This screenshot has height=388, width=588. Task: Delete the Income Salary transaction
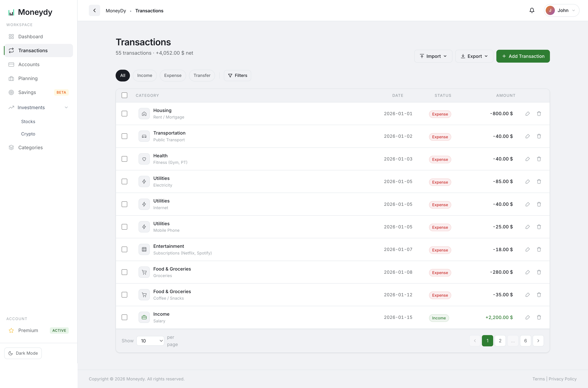[x=539, y=317]
